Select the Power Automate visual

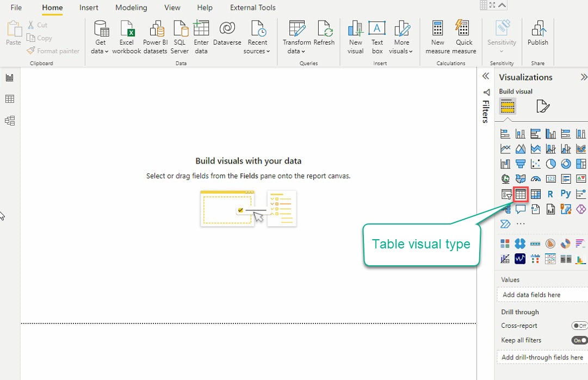click(x=505, y=224)
